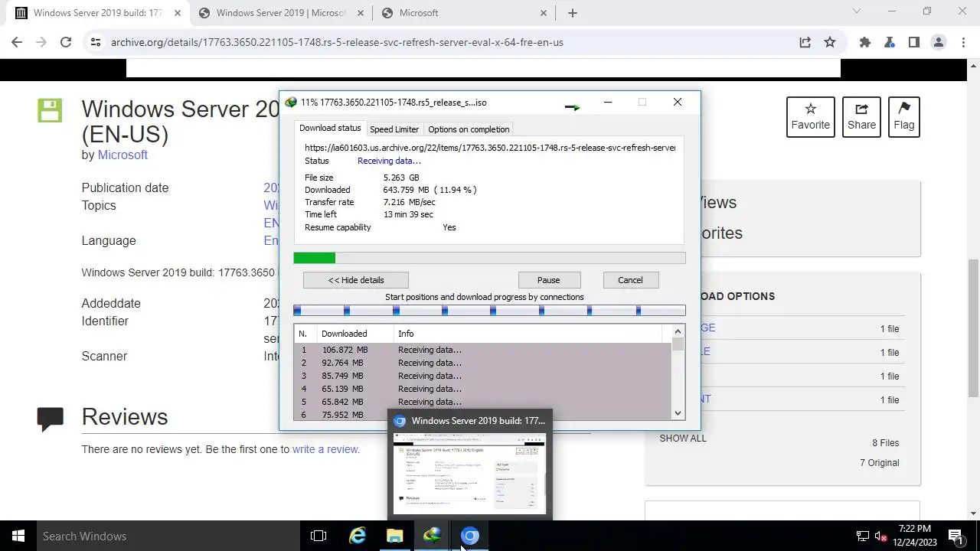Screen dimensions: 980x551
Task: Cancel the download
Action: pos(630,280)
